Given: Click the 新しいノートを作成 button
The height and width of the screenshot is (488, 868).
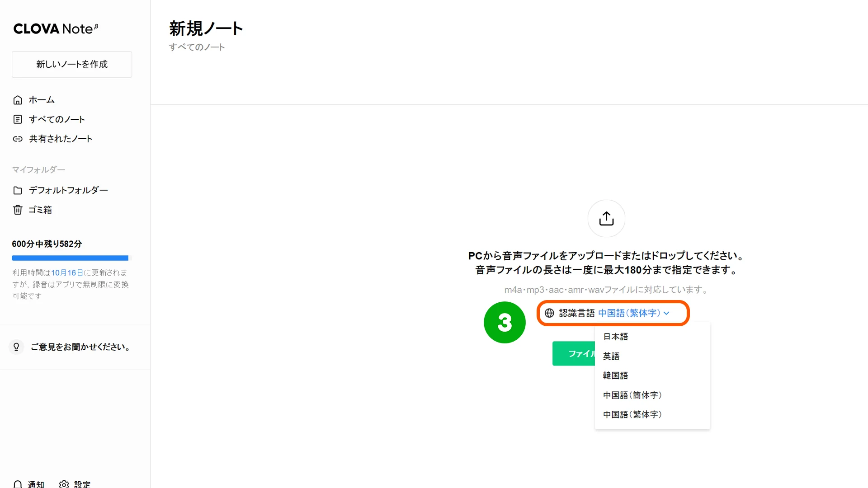Looking at the screenshot, I should (72, 64).
